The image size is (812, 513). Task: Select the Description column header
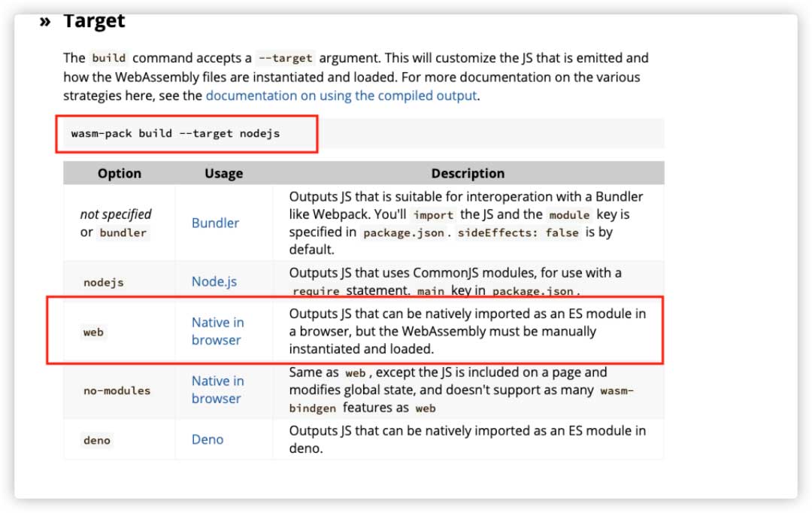[468, 173]
